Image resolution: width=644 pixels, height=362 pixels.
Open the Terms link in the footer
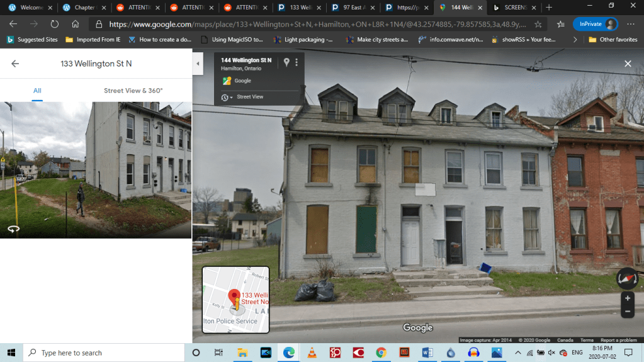pyautogui.click(x=587, y=340)
